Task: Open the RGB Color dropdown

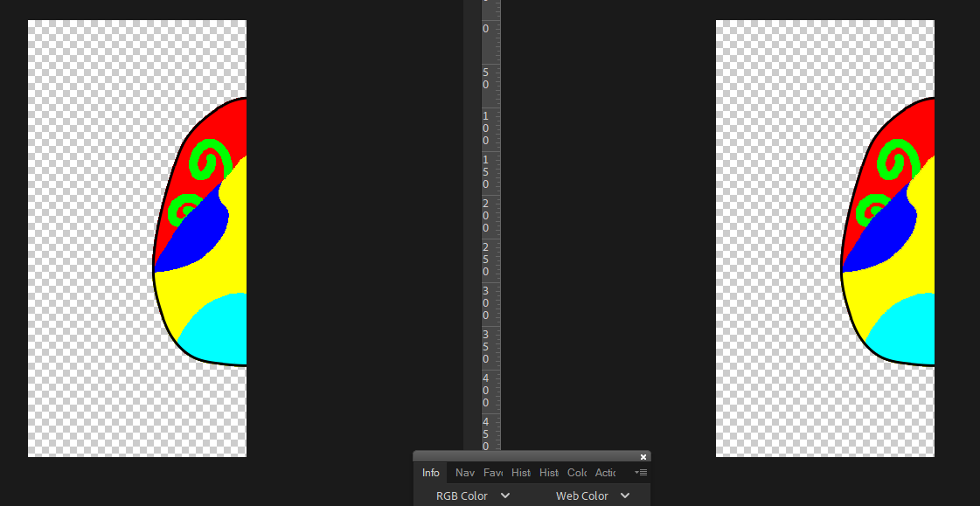Action: pyautogui.click(x=472, y=496)
